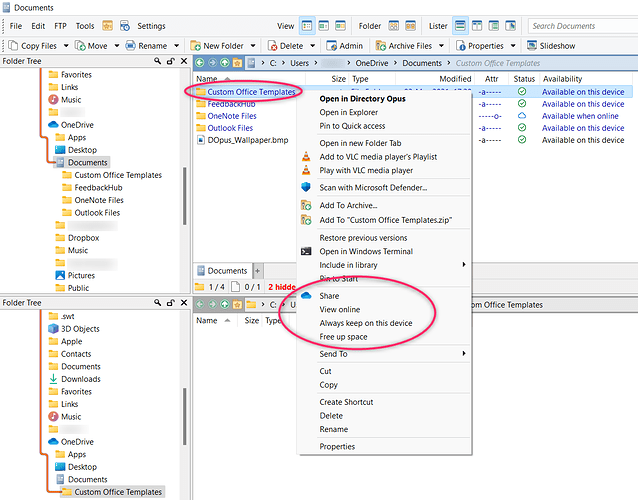Click the New Folder toolbar button
The width and height of the screenshot is (638, 500).
(x=217, y=46)
